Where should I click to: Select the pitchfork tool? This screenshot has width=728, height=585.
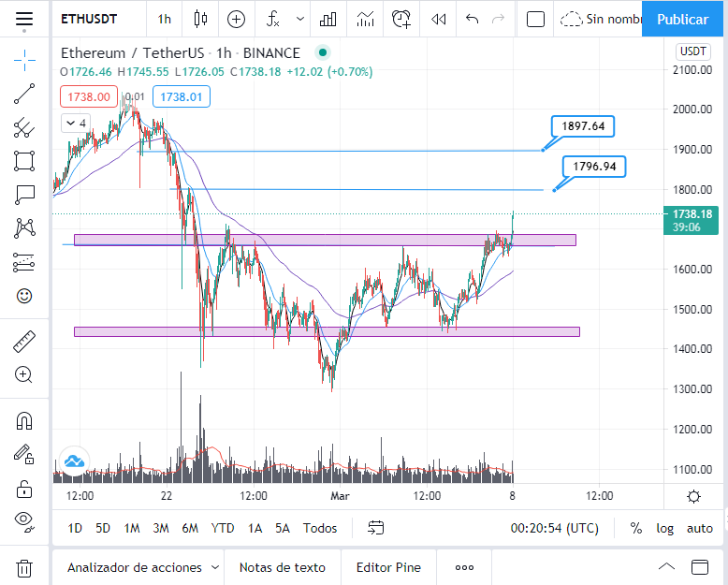click(x=24, y=127)
